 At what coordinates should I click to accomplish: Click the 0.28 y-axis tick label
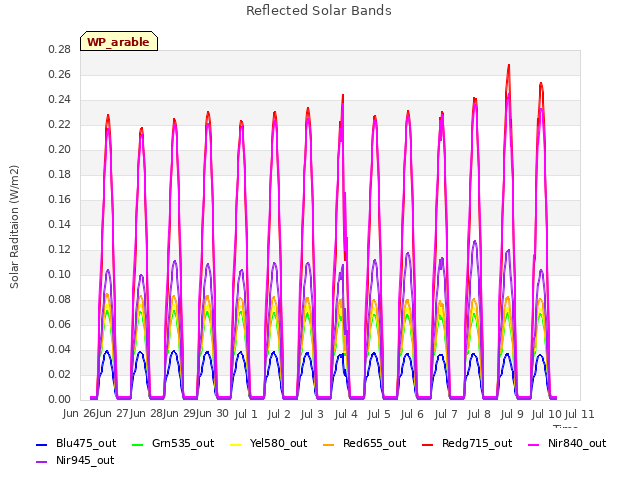pos(59,49)
